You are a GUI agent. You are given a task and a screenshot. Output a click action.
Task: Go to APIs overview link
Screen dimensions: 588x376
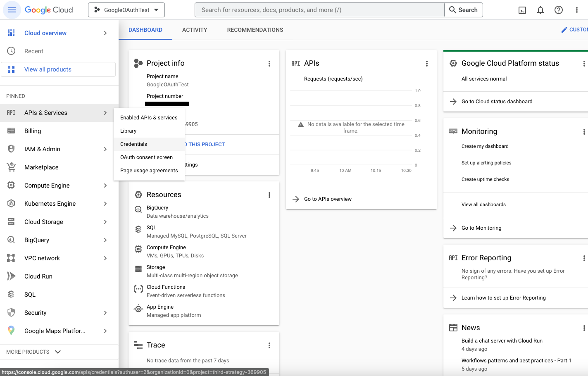328,199
